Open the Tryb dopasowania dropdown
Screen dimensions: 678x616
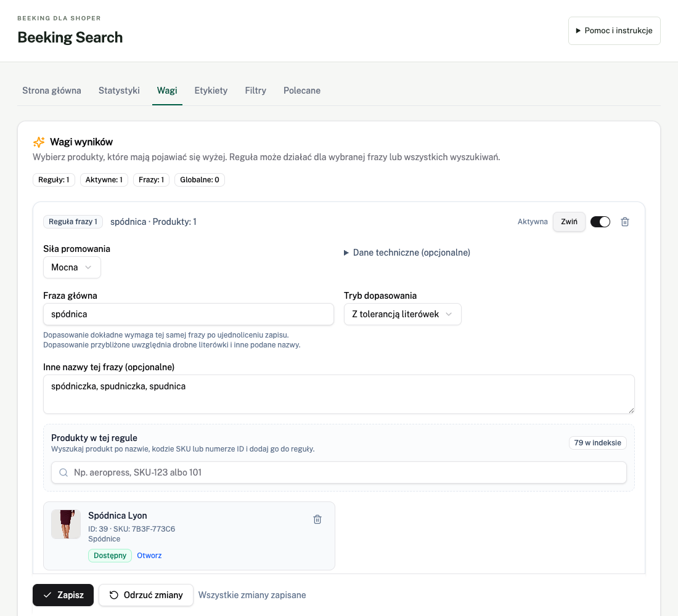[x=402, y=314]
